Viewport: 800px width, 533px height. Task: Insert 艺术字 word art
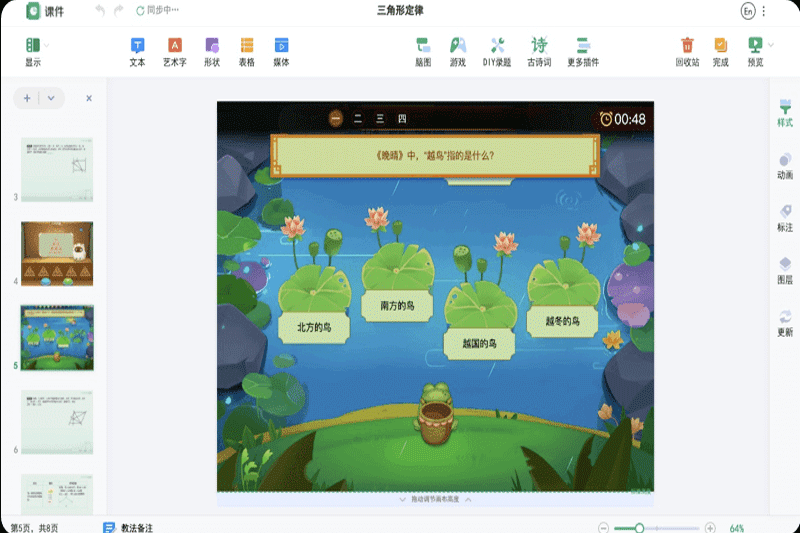click(x=174, y=52)
